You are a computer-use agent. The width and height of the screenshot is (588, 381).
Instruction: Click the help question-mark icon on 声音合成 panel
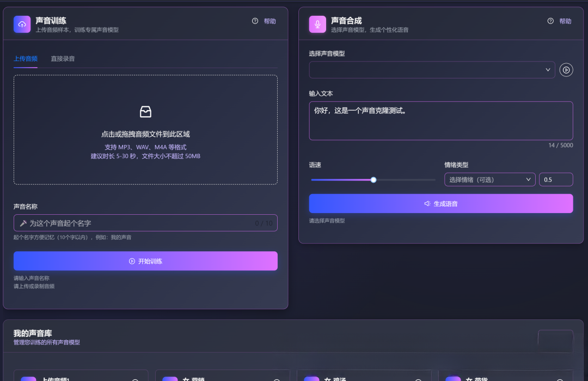click(x=550, y=21)
